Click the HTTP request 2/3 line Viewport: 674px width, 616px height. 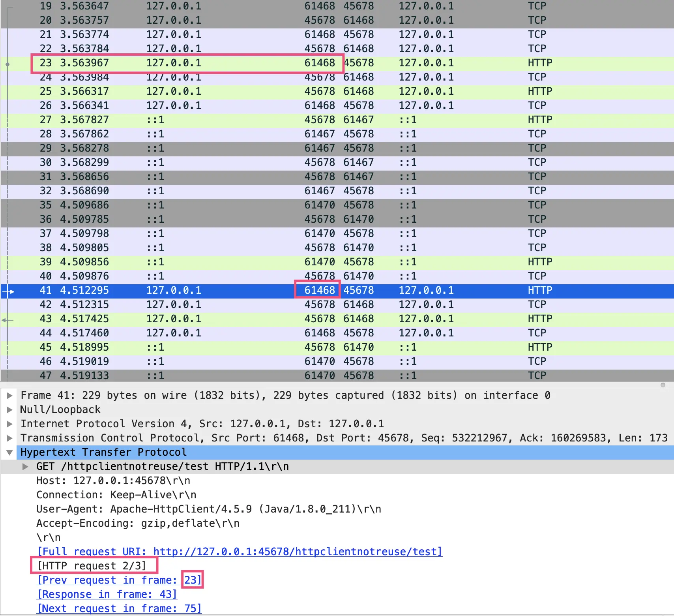click(92, 566)
